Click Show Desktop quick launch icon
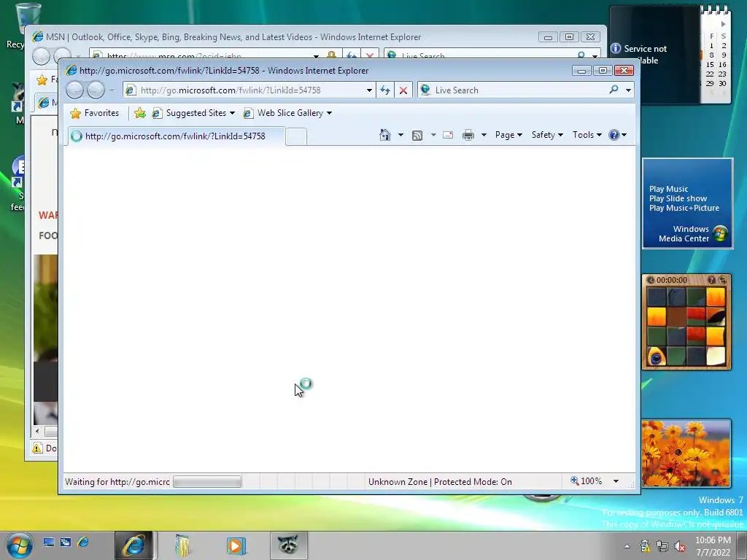This screenshot has width=747, height=560. [x=49, y=542]
